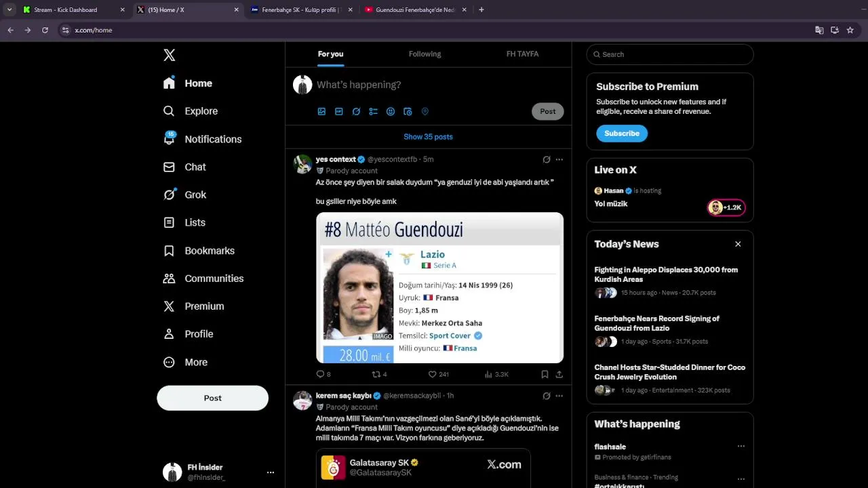Open Chrome tab search dropdown arrow
Screen dimensions: 868x488
click(9, 9)
